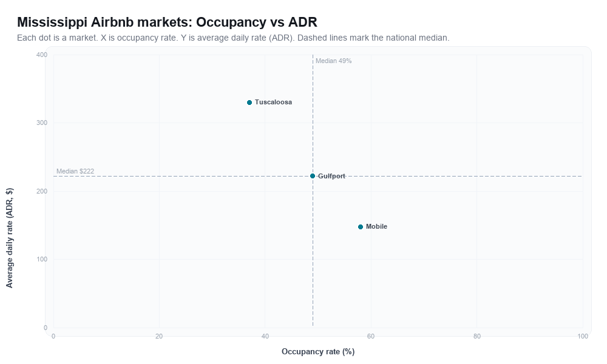Click the x-axis tick label 40
The image size is (607, 364).
pos(265,337)
